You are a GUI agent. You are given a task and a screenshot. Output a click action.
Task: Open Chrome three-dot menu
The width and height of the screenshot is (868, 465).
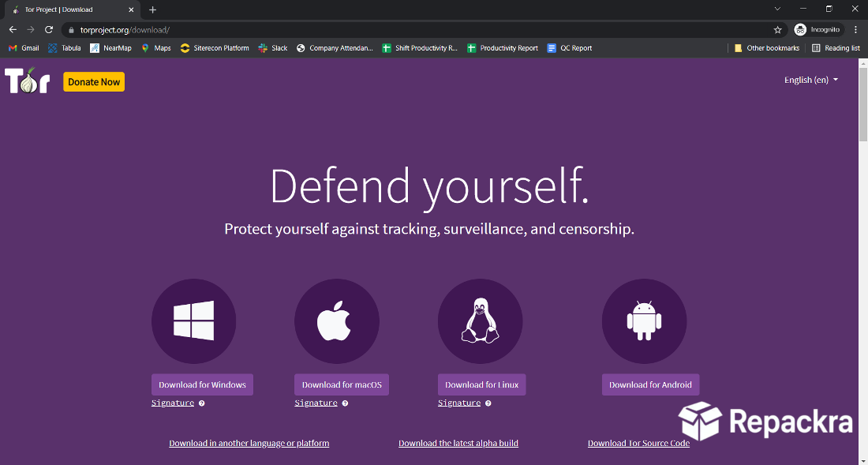click(x=856, y=29)
